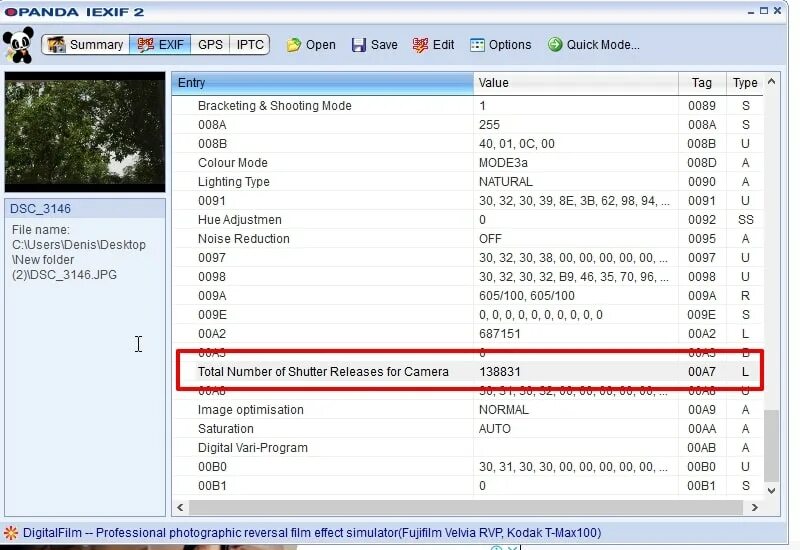This screenshot has height=550, width=800.
Task: Select the Image optimisation entry
Action: tap(251, 410)
